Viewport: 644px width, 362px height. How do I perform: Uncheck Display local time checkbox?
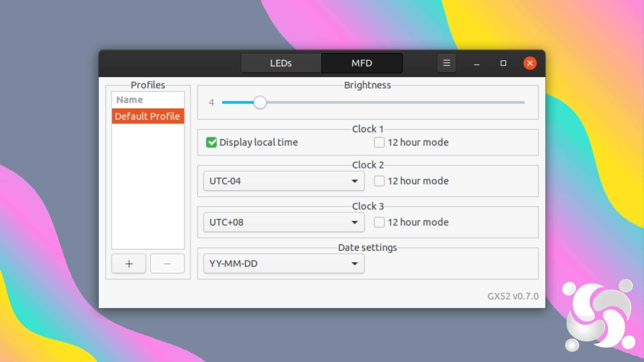tap(211, 142)
